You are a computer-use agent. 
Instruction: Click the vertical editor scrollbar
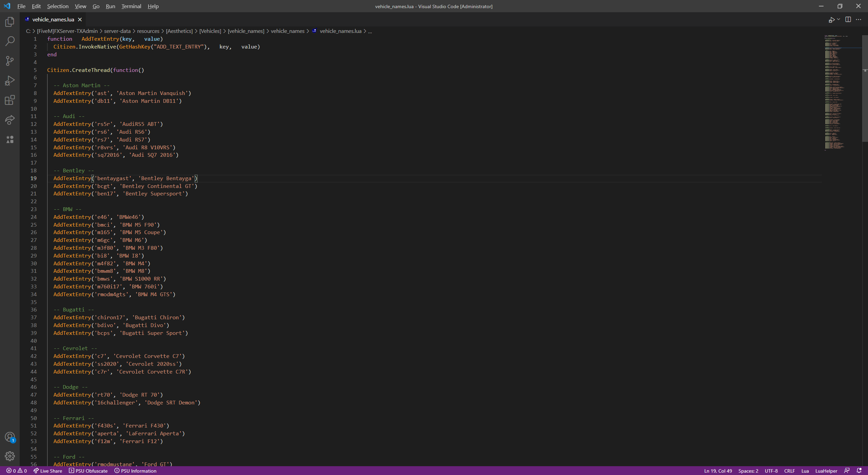(x=865, y=89)
